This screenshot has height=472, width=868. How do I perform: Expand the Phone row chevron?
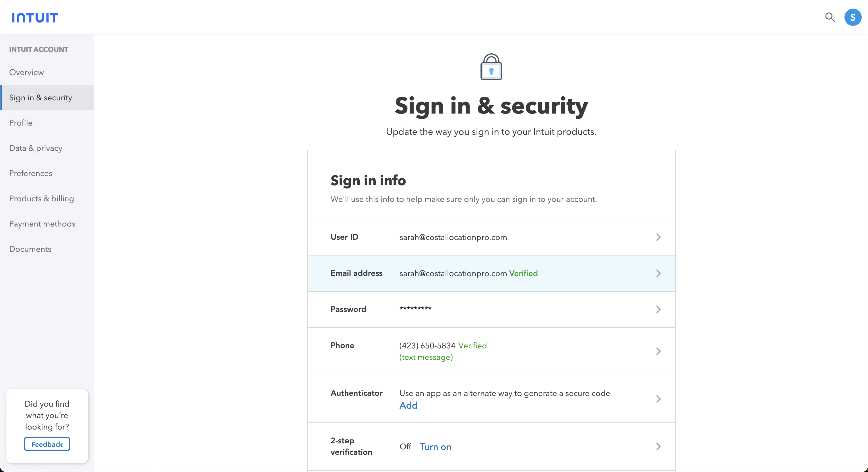(x=658, y=351)
